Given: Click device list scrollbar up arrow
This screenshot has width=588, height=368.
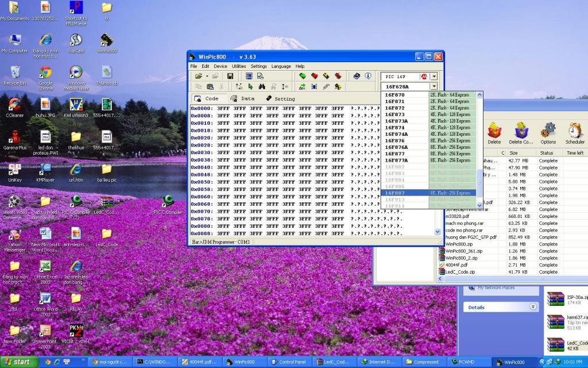Looking at the screenshot, I should click(x=479, y=95).
